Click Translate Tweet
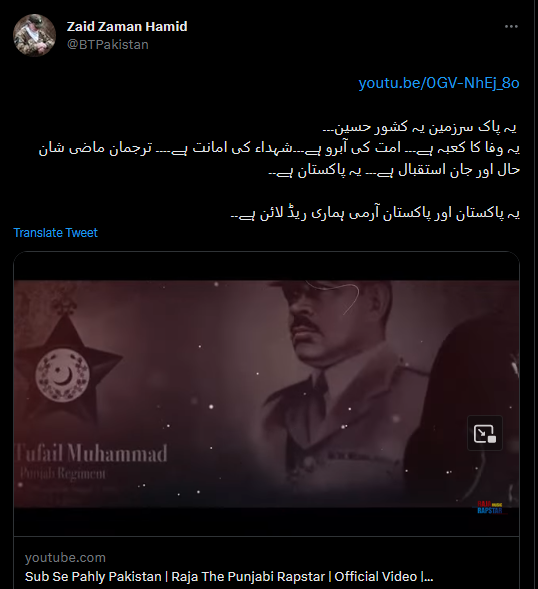Viewport: 538px width, 589px height. pos(56,233)
